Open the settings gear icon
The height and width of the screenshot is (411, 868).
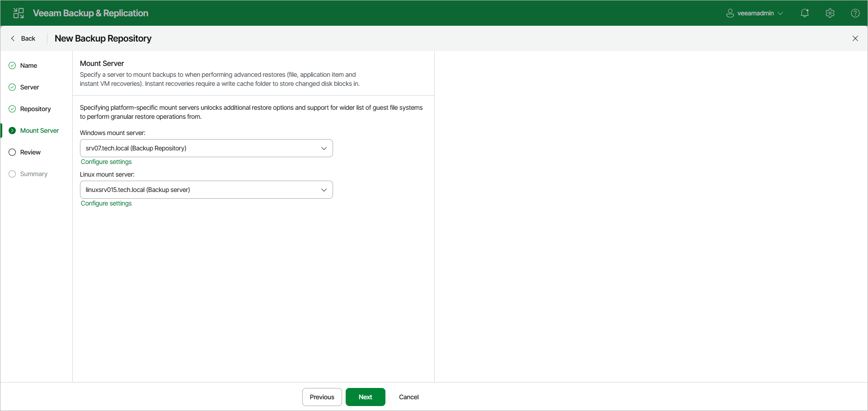coord(830,13)
